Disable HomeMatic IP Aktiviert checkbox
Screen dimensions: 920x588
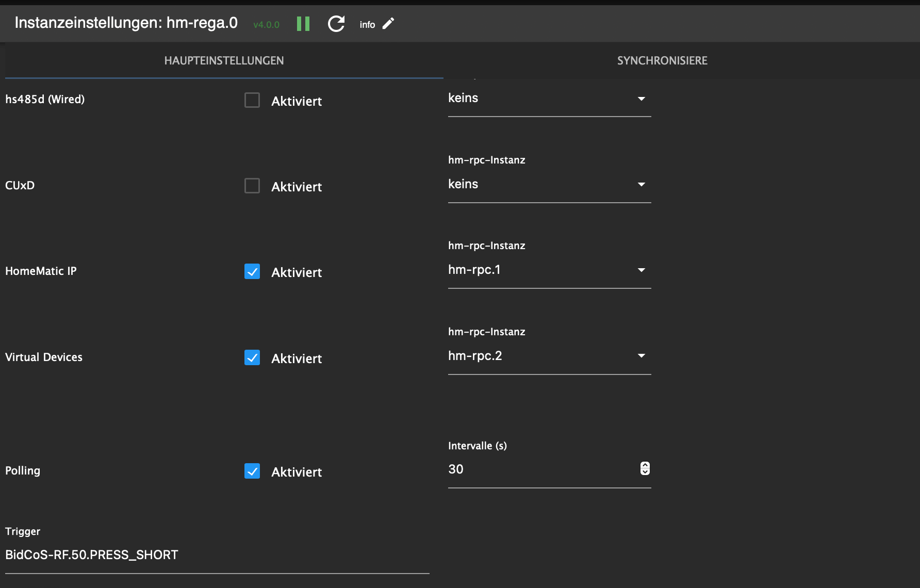tap(252, 272)
